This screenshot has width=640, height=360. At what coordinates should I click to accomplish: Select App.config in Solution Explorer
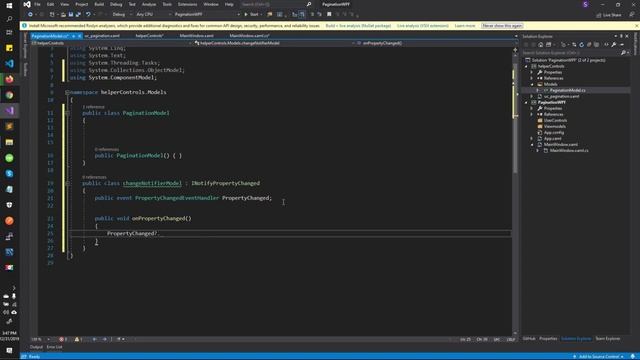click(553, 132)
